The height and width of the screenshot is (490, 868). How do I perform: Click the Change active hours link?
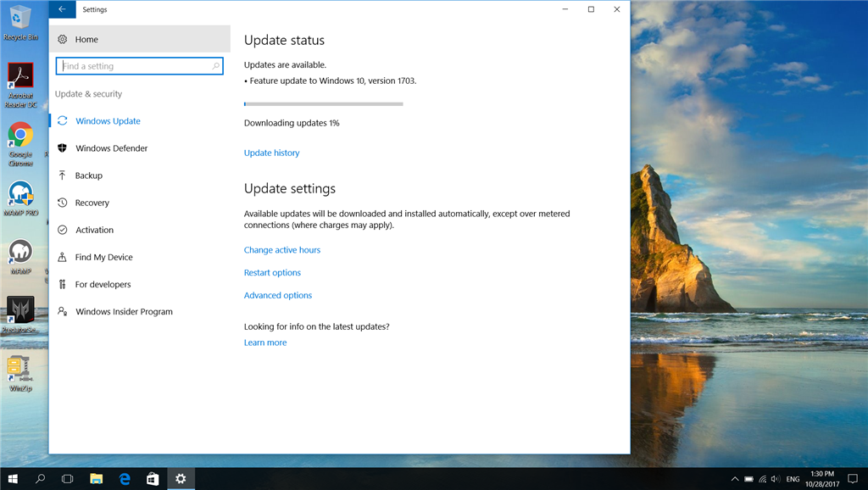coord(282,250)
